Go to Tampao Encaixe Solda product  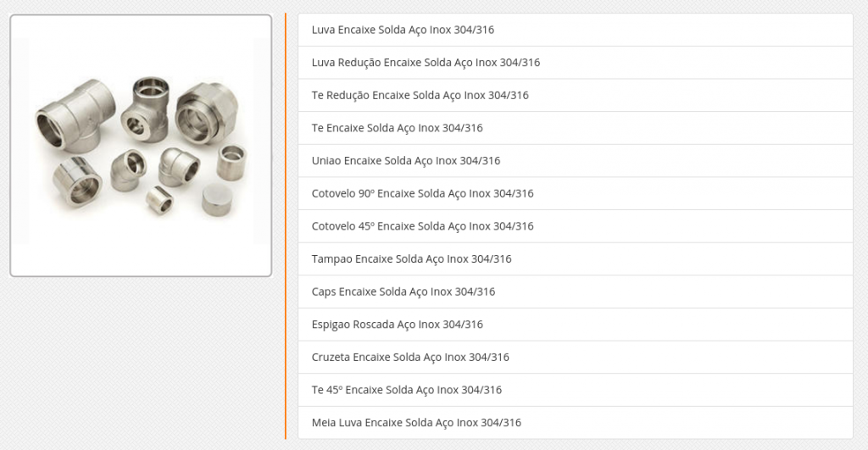pyautogui.click(x=411, y=259)
